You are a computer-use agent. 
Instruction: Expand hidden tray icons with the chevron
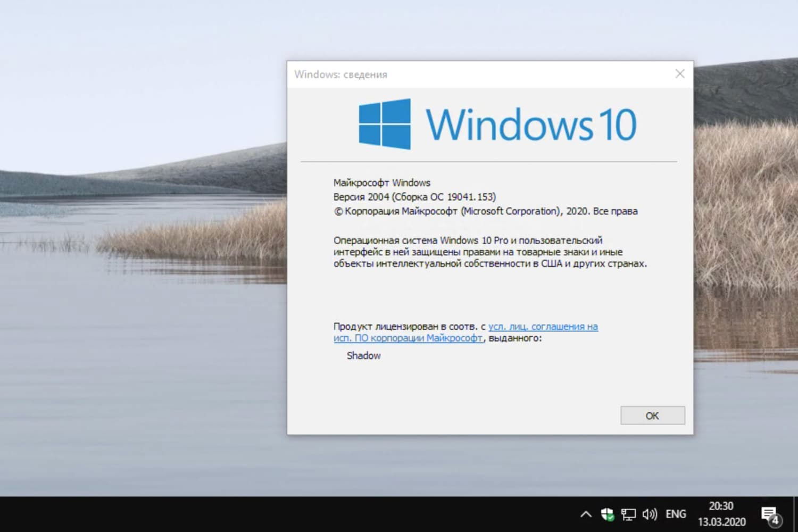(x=585, y=513)
